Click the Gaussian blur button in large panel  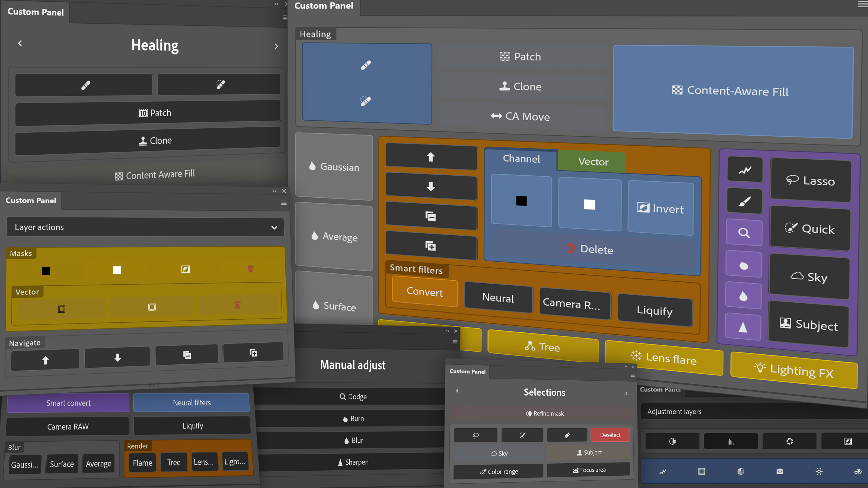tap(334, 167)
